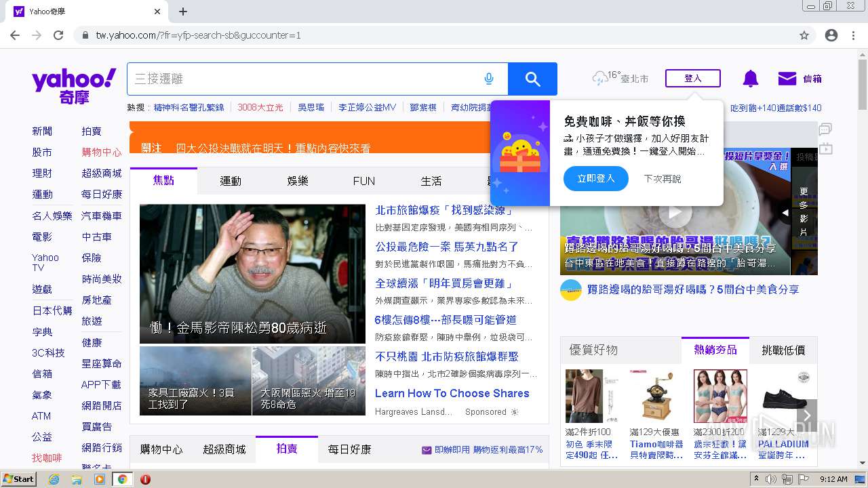Click the browser back arrow
Viewport: 868px width, 488px height.
click(15, 35)
